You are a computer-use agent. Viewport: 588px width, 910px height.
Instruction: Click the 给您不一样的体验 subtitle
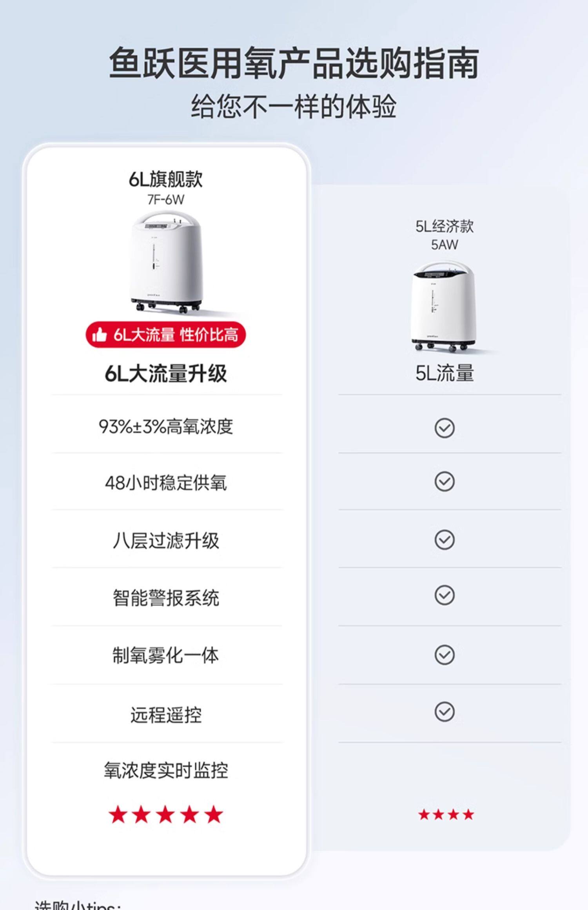tap(294, 107)
